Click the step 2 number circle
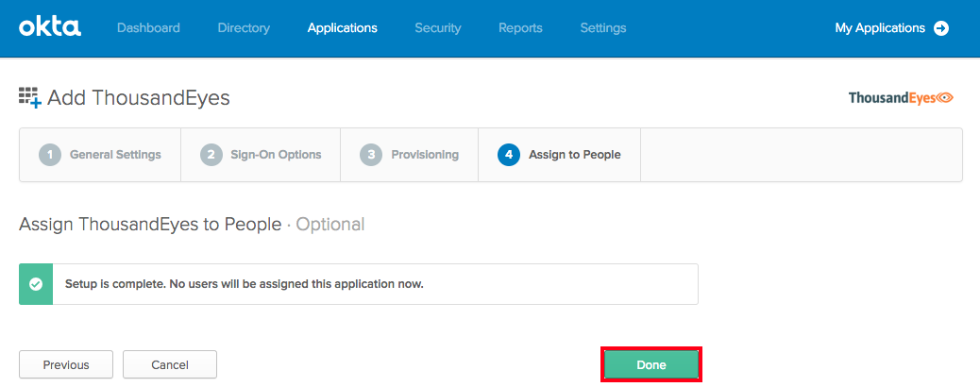This screenshot has width=980, height=387. click(211, 155)
